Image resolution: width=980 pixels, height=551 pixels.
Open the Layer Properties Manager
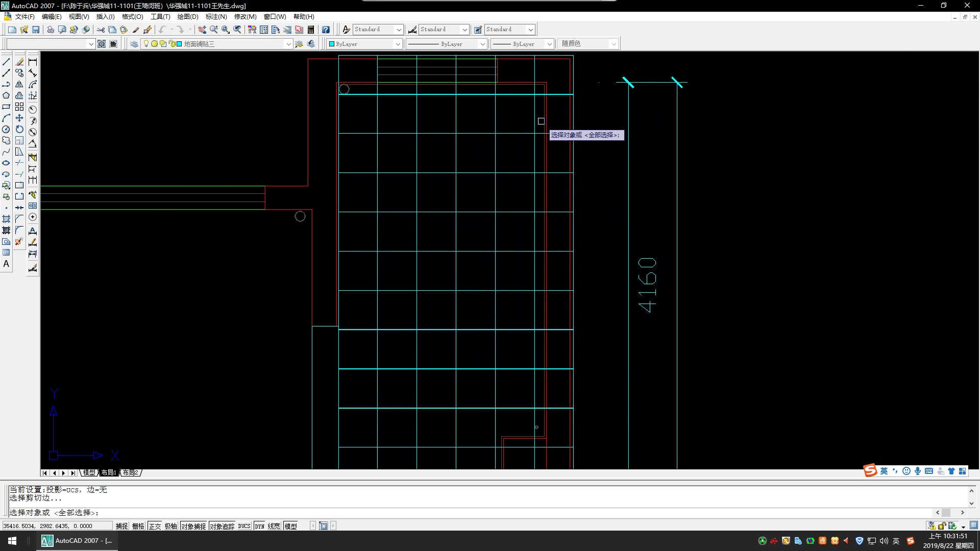coord(134,44)
